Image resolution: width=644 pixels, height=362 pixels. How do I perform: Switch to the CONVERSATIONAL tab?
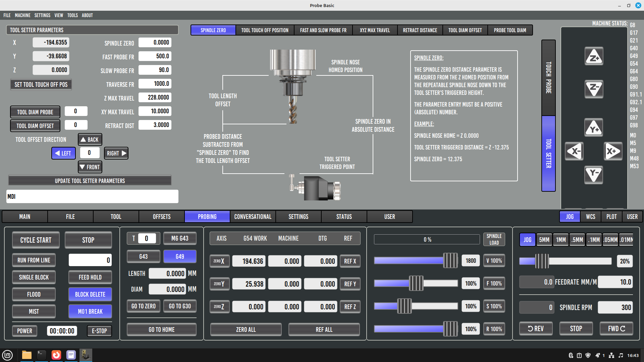253,217
